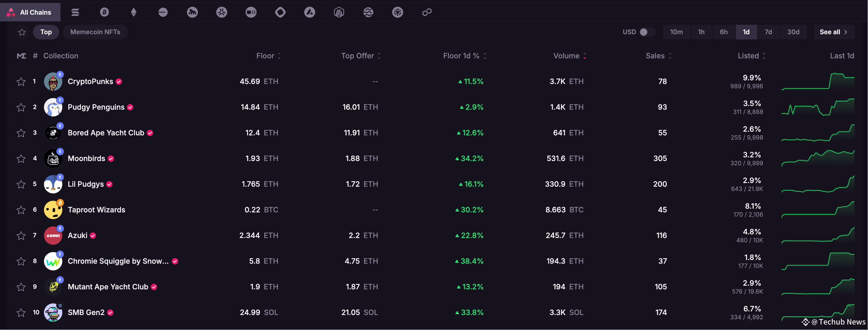
Task: Click the Moonbirds Last 1d sparkline
Action: click(x=818, y=159)
